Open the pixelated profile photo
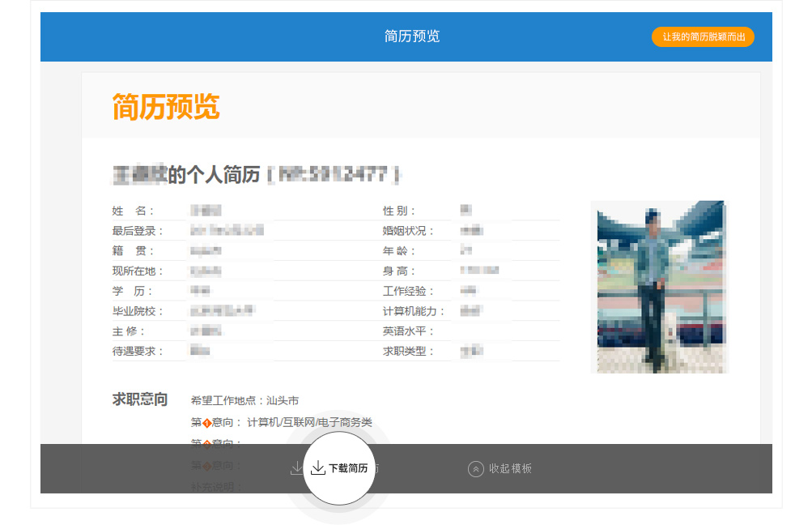Image resolution: width=812 pixels, height=525 pixels. click(x=660, y=287)
